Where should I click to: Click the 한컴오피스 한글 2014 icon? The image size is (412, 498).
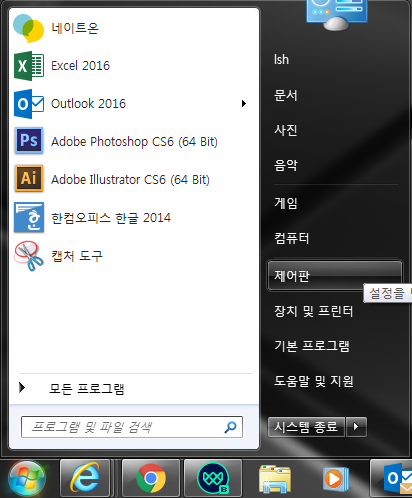click(29, 217)
